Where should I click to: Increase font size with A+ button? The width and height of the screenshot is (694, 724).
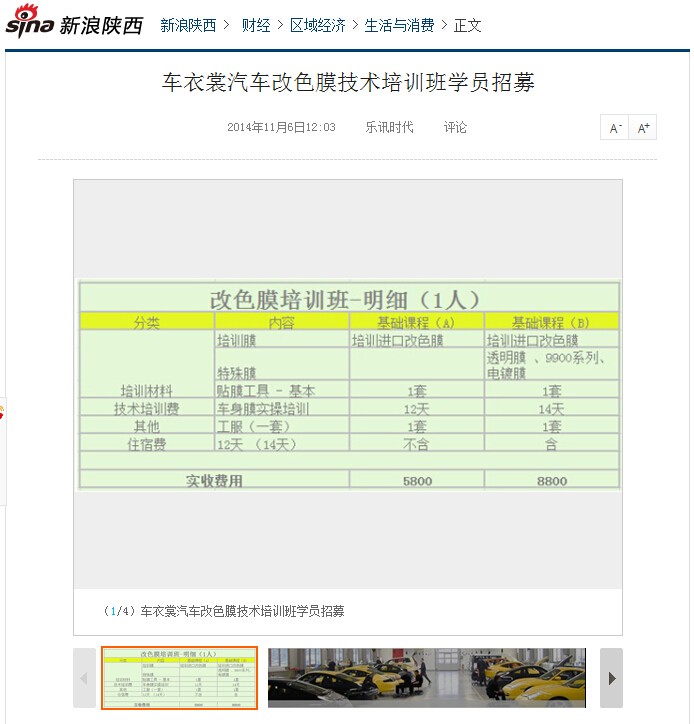(x=643, y=127)
